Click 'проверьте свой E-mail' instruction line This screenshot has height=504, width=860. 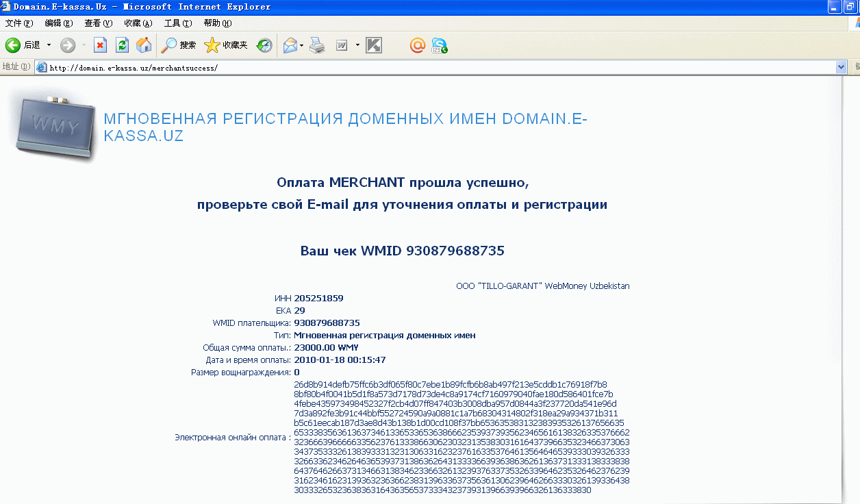(x=402, y=205)
